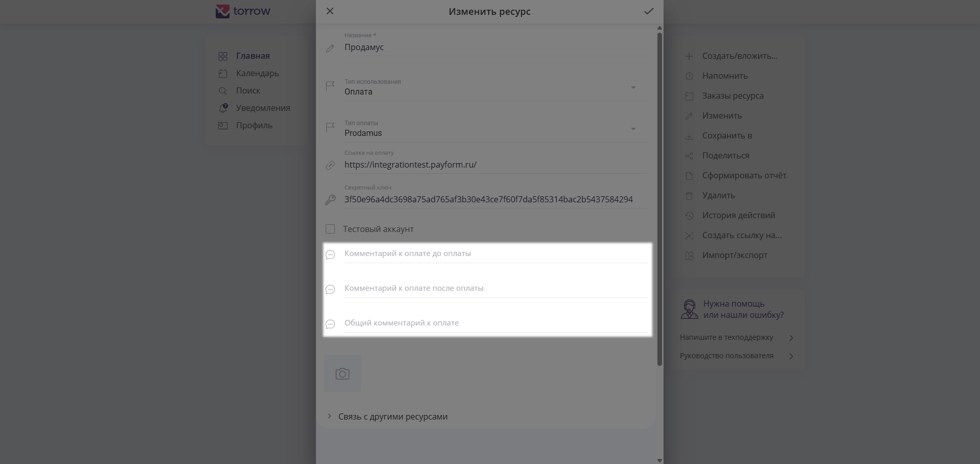Image resolution: width=980 pixels, height=464 pixels.
Task: Click the share icon beside Поделиться
Action: coord(689,156)
